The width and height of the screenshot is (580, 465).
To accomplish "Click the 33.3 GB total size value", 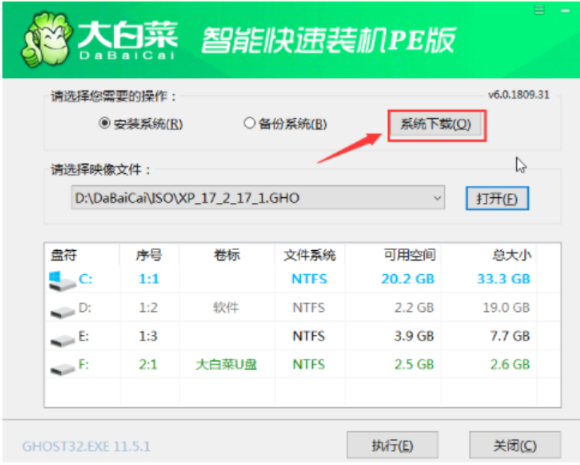I will point(503,279).
